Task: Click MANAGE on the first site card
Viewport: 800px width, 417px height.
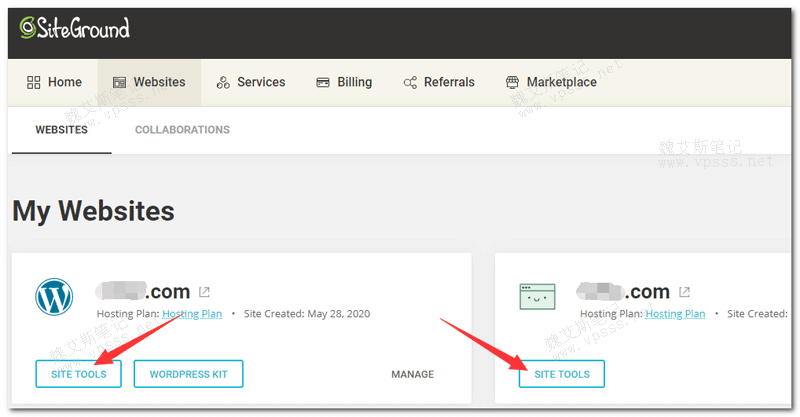Action: pos(412,374)
